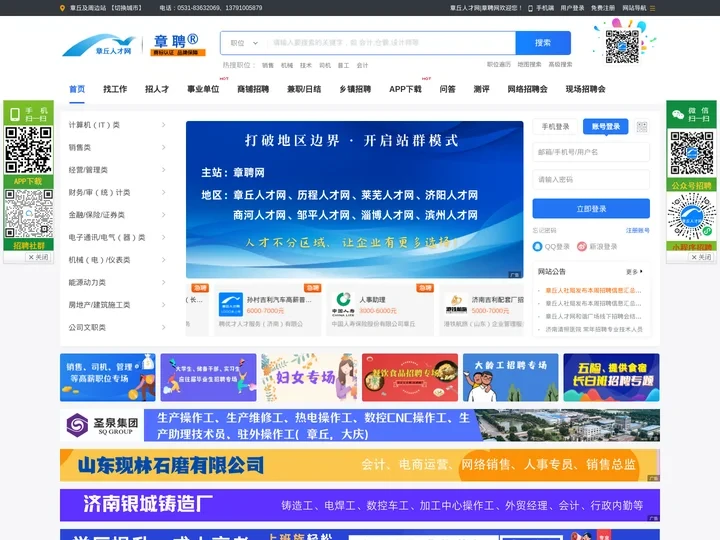
Task: Switch to the 账号登录 tab
Action: point(606,127)
